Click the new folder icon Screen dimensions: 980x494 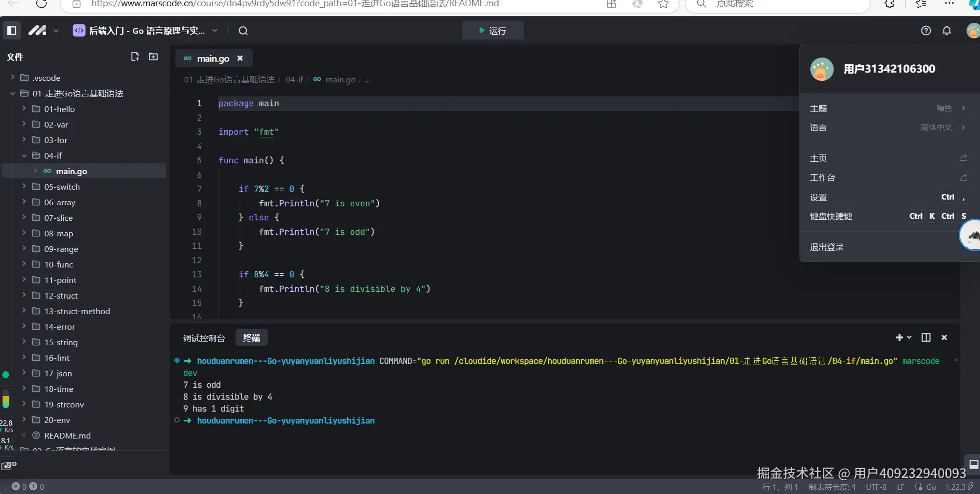coord(153,57)
